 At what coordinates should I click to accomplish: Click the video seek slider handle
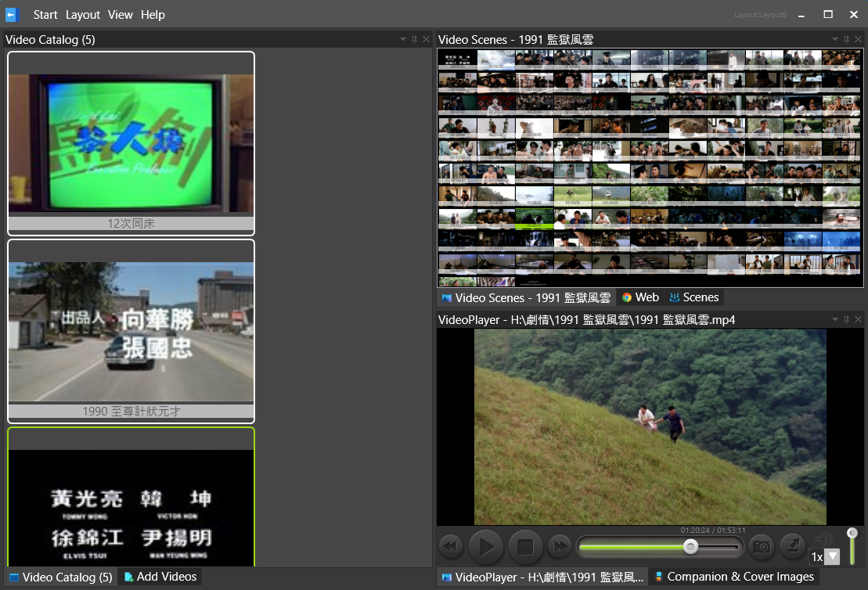(690, 547)
